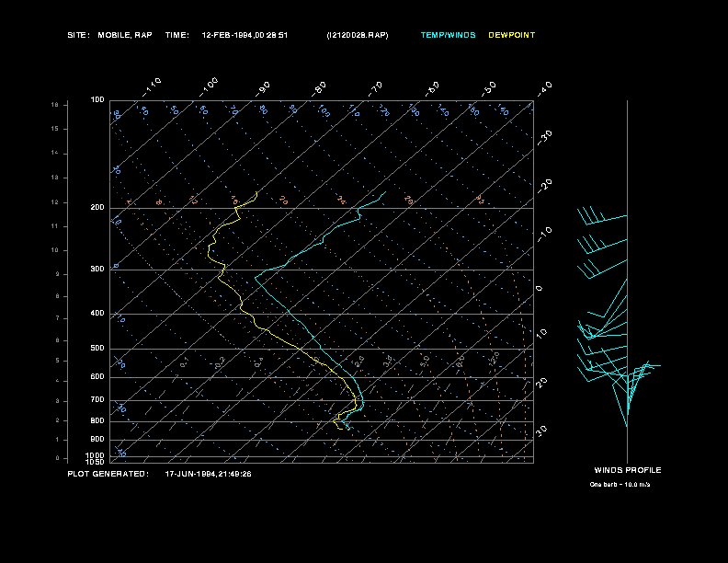Click the 4 km mark on height axis
This screenshot has width=728, height=563.
coord(58,381)
